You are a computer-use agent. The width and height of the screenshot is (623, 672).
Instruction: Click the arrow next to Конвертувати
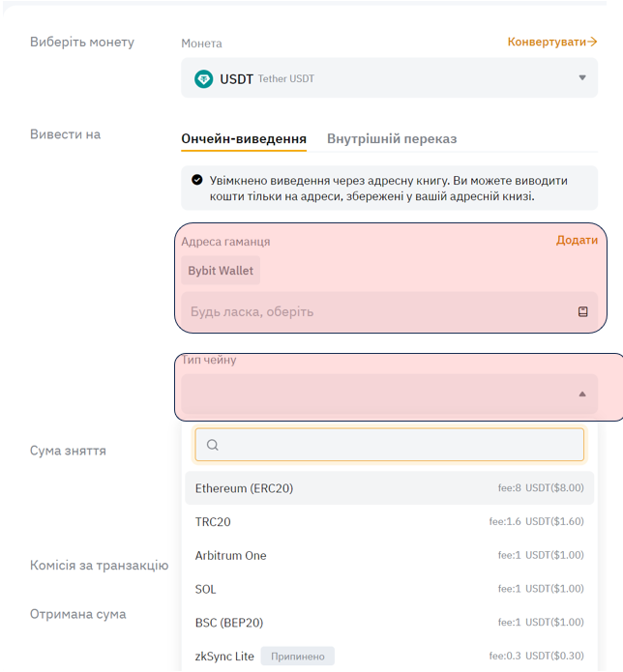pos(592,42)
